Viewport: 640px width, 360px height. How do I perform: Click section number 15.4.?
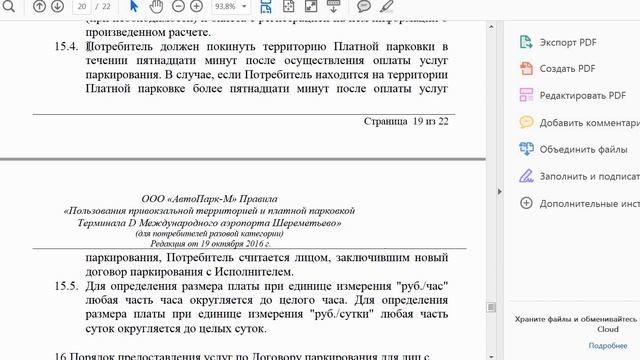pyautogui.click(x=67, y=47)
